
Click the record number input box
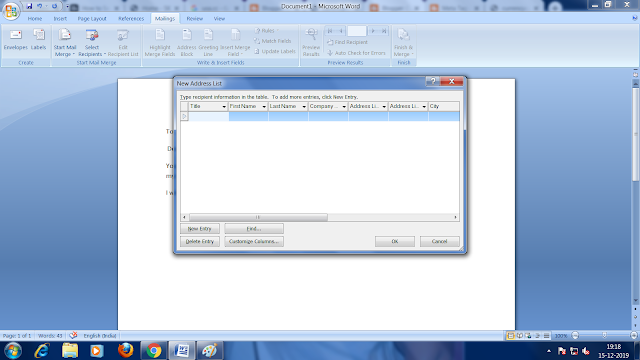click(x=357, y=31)
